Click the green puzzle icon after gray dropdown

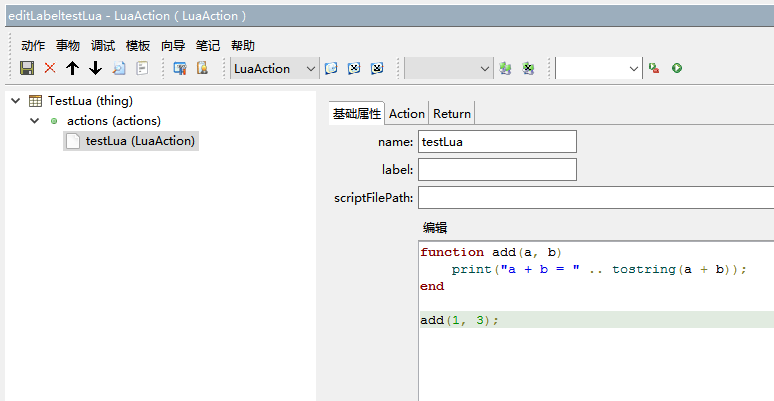(505, 68)
